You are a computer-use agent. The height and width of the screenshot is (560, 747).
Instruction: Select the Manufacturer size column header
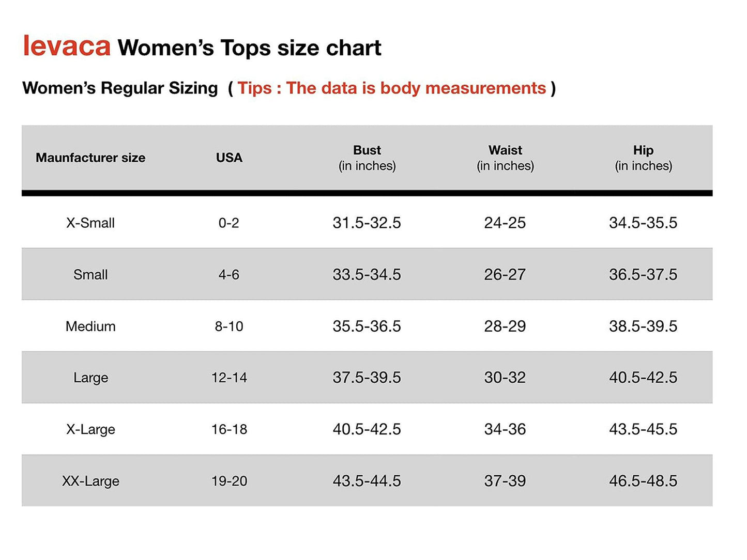[x=90, y=158]
